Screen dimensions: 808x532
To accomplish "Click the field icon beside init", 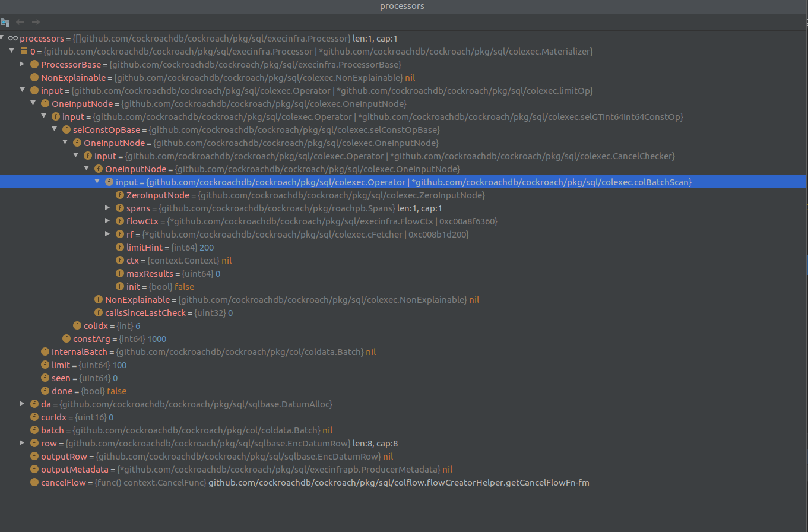I will point(120,286).
